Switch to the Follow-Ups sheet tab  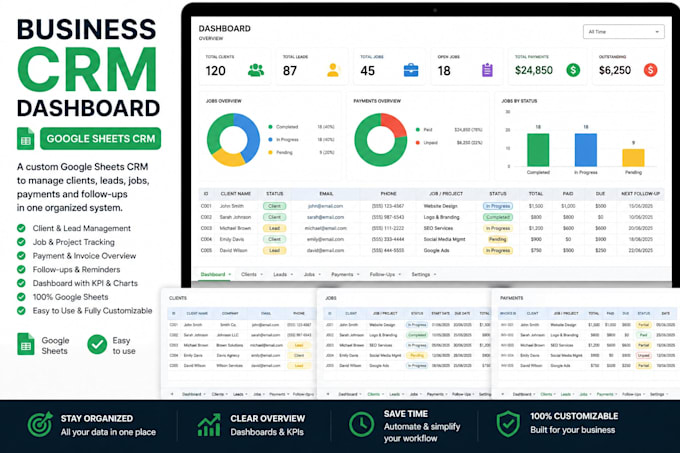[x=382, y=274]
